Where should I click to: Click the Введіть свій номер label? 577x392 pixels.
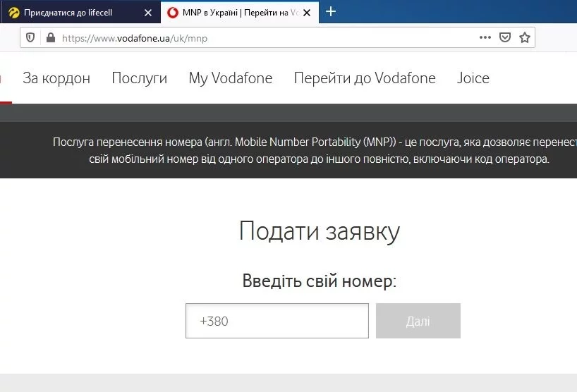tap(320, 281)
